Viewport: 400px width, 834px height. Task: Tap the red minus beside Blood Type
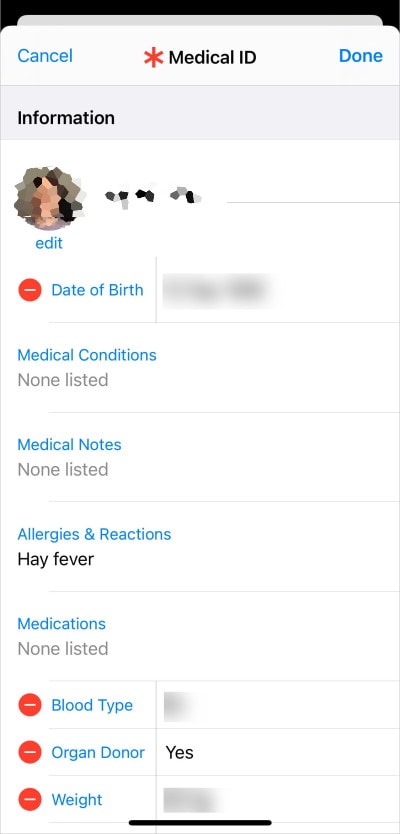(30, 705)
